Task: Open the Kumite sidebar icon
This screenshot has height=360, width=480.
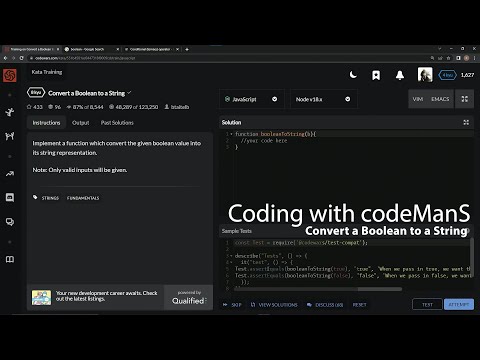Action: [10, 136]
